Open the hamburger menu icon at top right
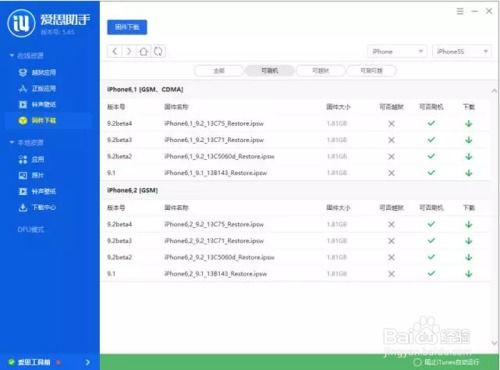This screenshot has width=500, height=370. [x=460, y=11]
